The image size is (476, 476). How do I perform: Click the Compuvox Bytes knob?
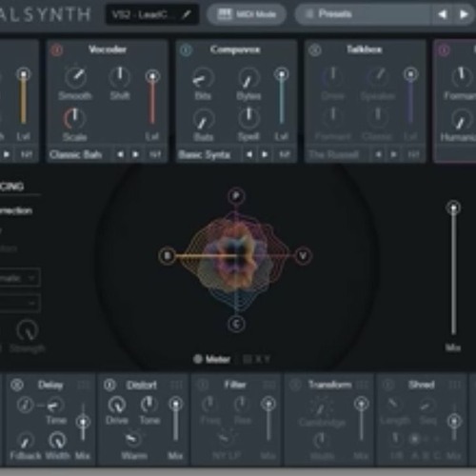click(x=248, y=78)
